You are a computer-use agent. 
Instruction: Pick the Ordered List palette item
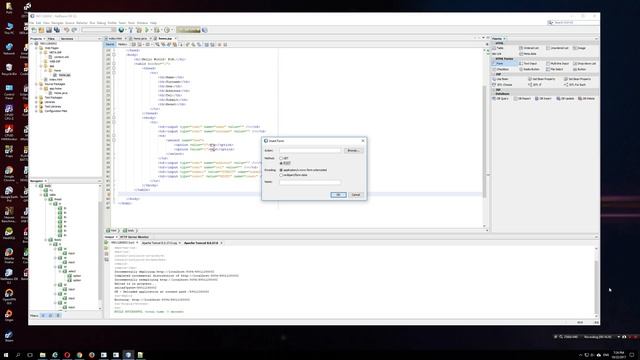pos(529,48)
